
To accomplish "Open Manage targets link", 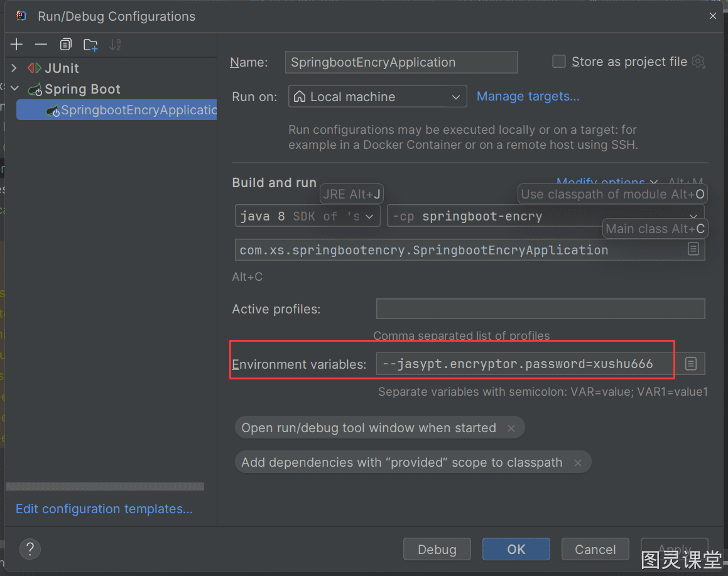I will (528, 96).
